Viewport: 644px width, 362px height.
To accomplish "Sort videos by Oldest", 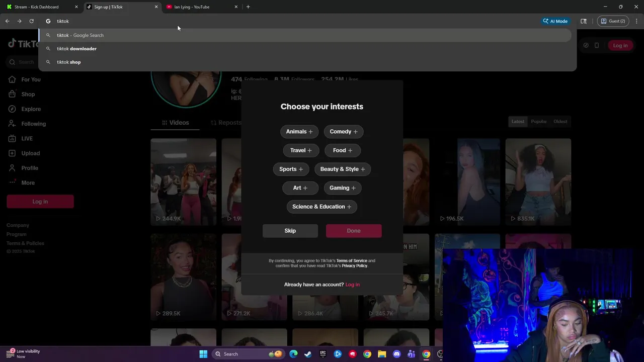I will coord(560,122).
